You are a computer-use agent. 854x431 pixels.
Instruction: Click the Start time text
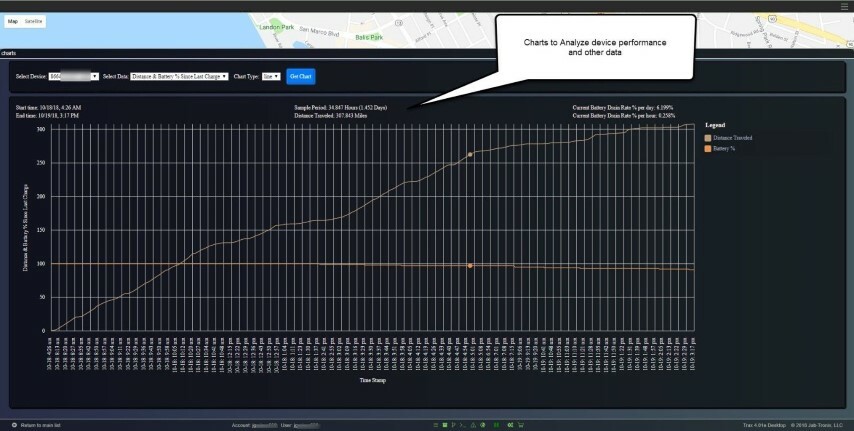pyautogui.click(x=48, y=108)
